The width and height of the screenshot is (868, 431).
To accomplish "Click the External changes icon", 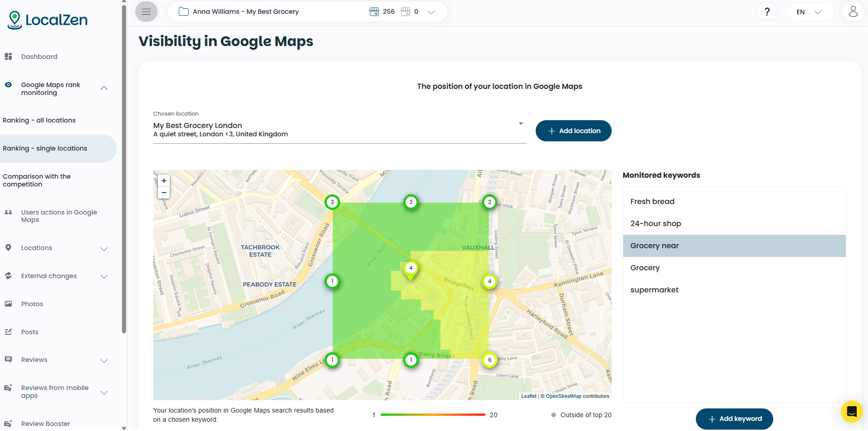I will tap(8, 276).
